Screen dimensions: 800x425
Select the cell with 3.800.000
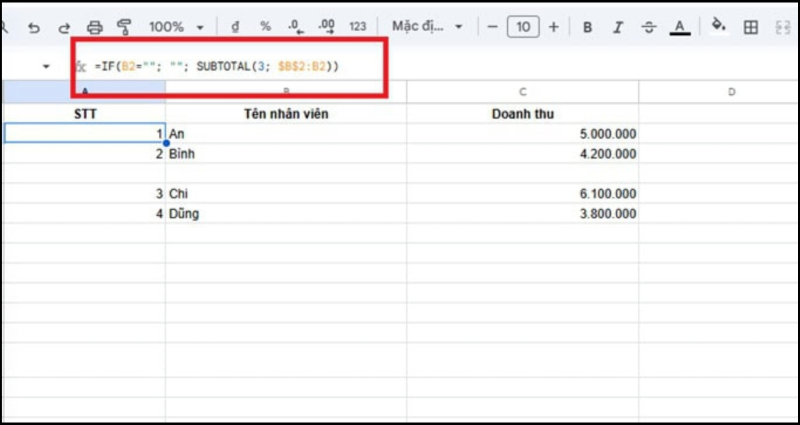pos(522,213)
